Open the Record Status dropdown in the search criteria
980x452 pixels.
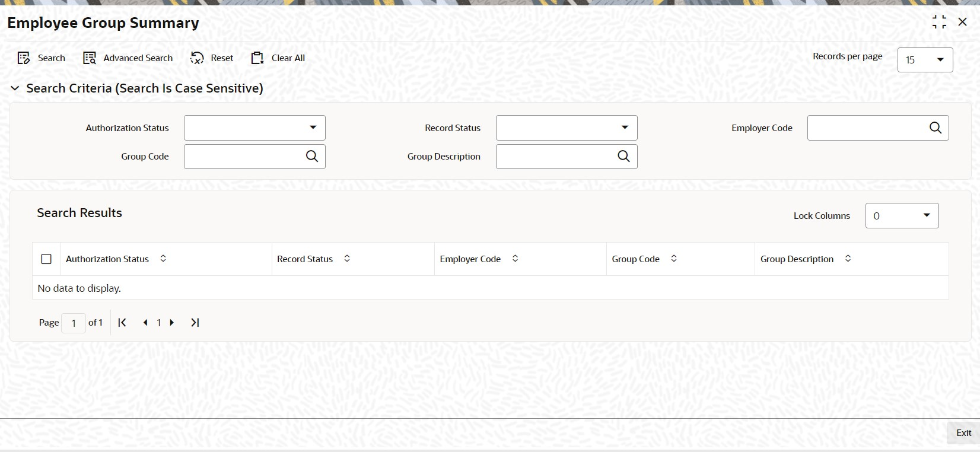click(567, 128)
